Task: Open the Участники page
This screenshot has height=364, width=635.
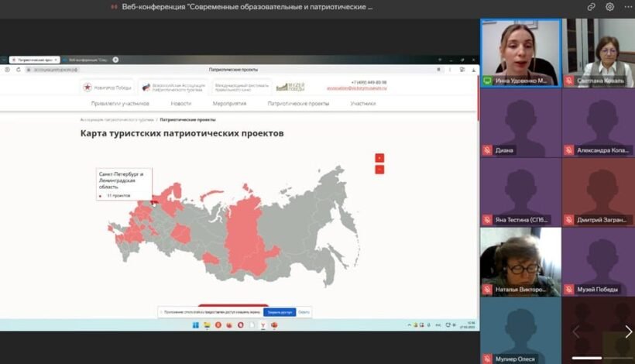Action: (362, 103)
